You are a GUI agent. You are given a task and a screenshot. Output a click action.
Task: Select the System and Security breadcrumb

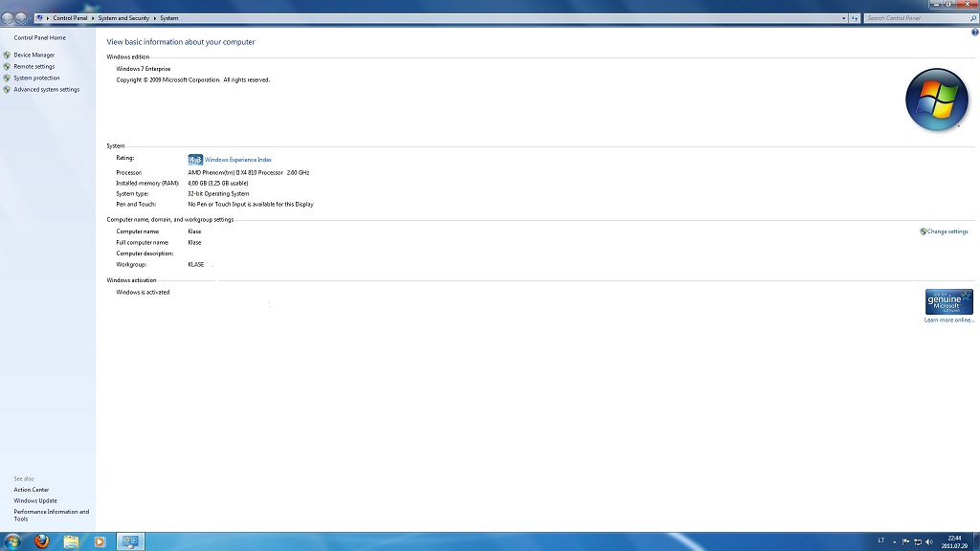coord(124,18)
